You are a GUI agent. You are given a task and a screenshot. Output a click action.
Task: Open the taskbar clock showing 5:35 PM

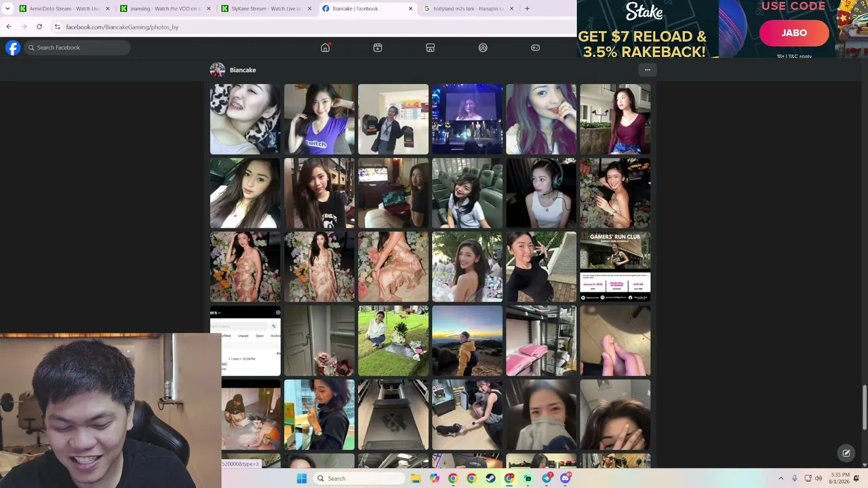(840, 479)
